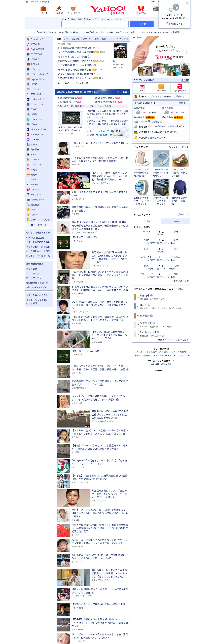215x644 pixels.
Task: Open 話題のキーワードをもっと見る link
Action: click(173, 340)
